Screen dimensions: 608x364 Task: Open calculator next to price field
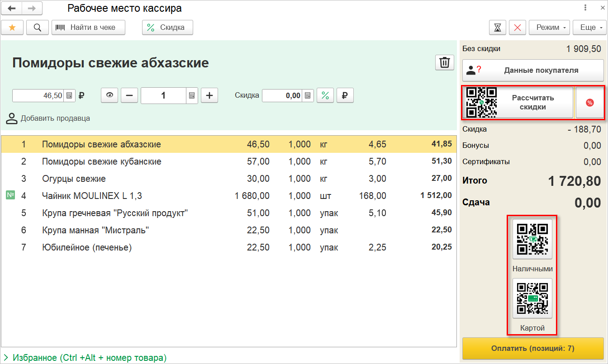point(69,95)
